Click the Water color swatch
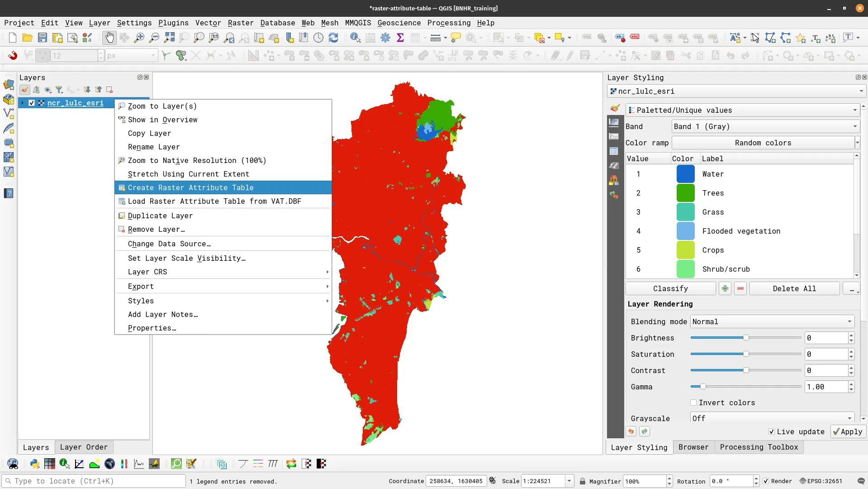Screen dimensions: 868x489 (685, 174)
